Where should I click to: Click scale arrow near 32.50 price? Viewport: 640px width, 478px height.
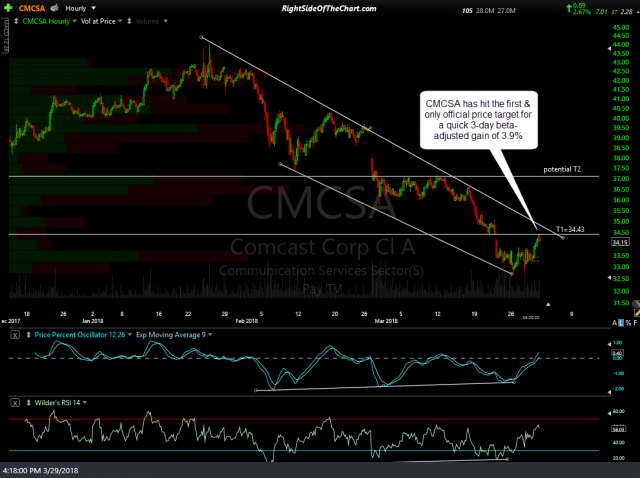click(x=609, y=278)
